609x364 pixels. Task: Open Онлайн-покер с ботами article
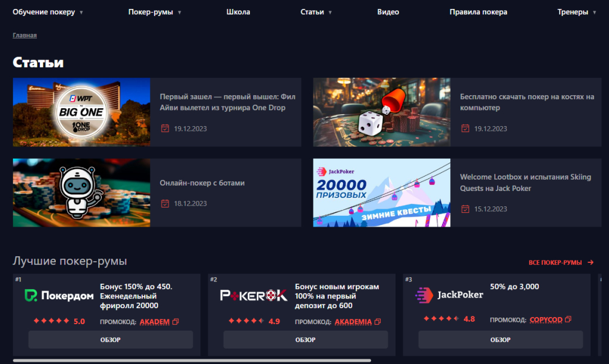pyautogui.click(x=202, y=183)
